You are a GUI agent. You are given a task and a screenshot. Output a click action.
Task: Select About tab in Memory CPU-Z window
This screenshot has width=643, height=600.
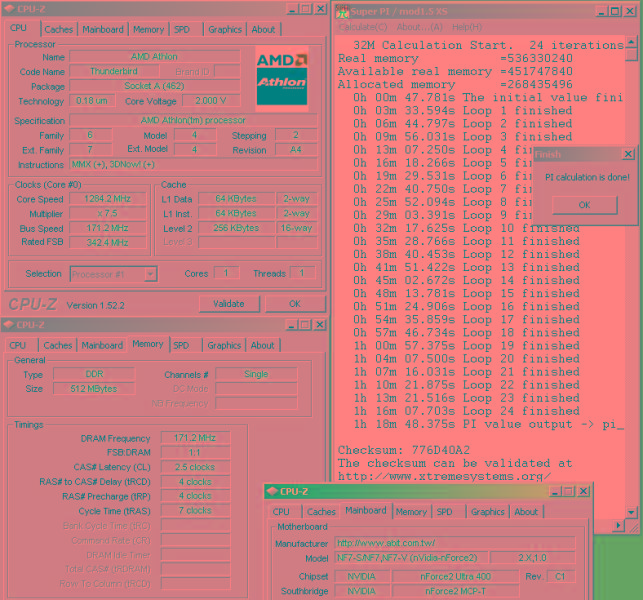tap(262, 345)
